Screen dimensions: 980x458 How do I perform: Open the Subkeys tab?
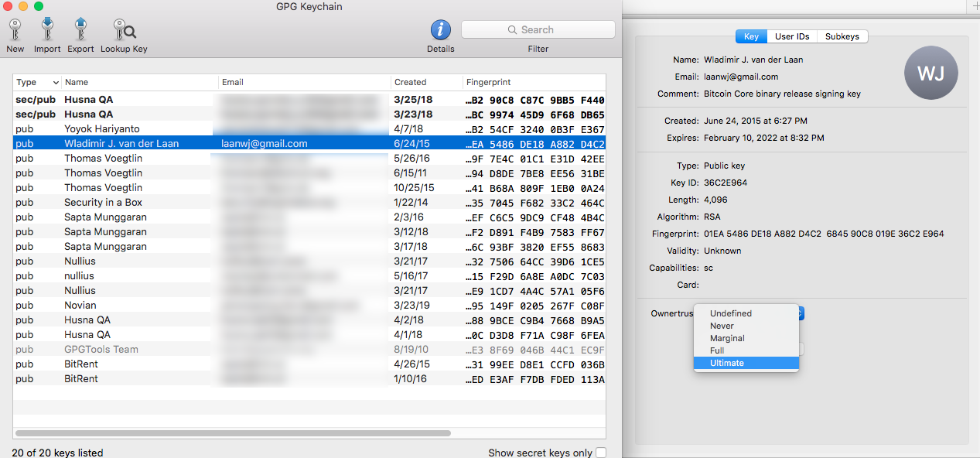[842, 36]
